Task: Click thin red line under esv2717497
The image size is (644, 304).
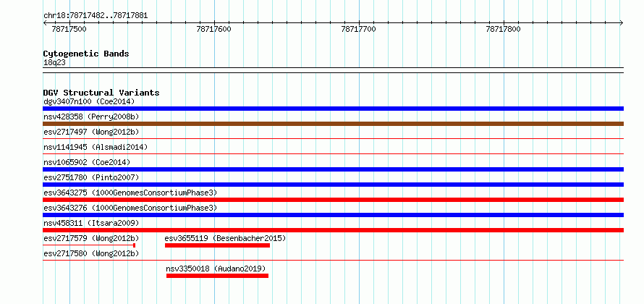Action: [333, 139]
